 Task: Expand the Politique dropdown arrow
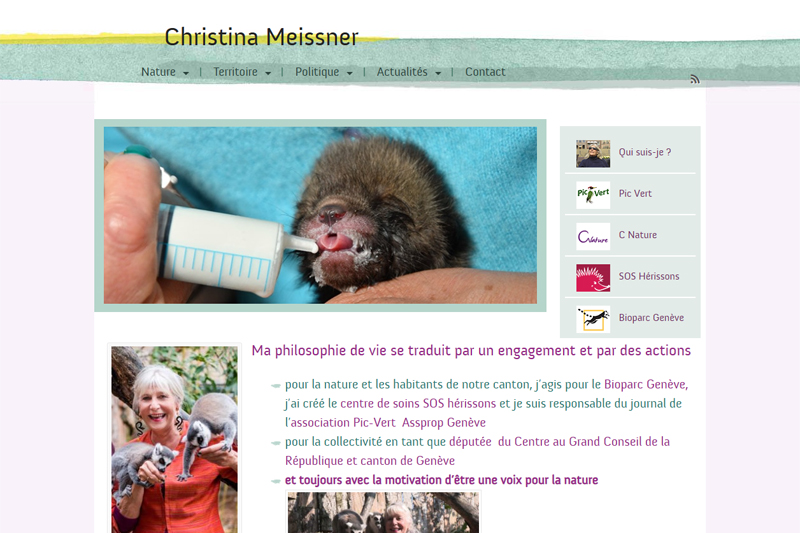349,73
